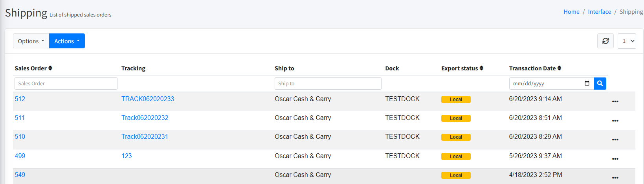Focus the Ship to filter field
Image resolution: width=644 pixels, height=184 pixels.
coord(328,83)
